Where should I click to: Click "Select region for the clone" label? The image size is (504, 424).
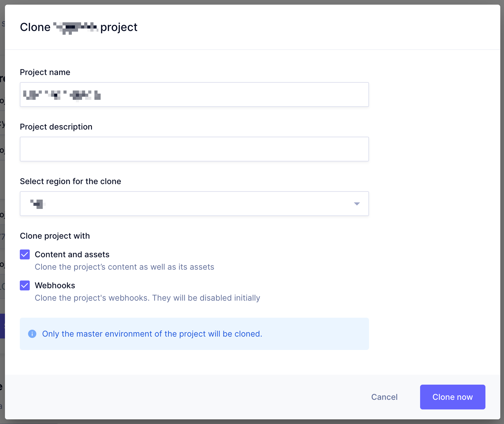click(x=70, y=181)
